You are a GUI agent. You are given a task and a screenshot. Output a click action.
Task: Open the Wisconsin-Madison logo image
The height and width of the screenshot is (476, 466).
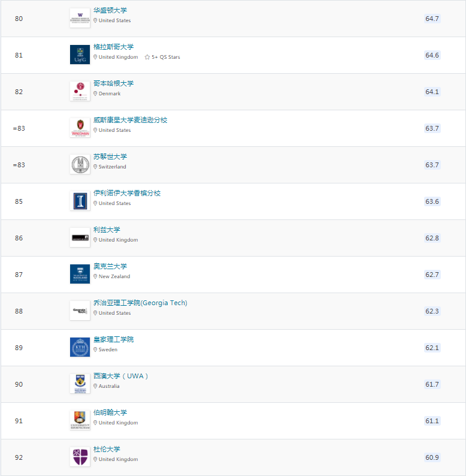(x=80, y=128)
